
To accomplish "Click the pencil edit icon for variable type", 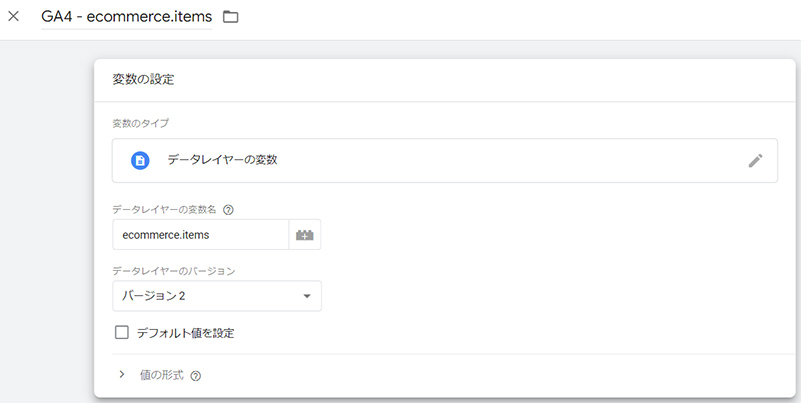I will click(755, 161).
